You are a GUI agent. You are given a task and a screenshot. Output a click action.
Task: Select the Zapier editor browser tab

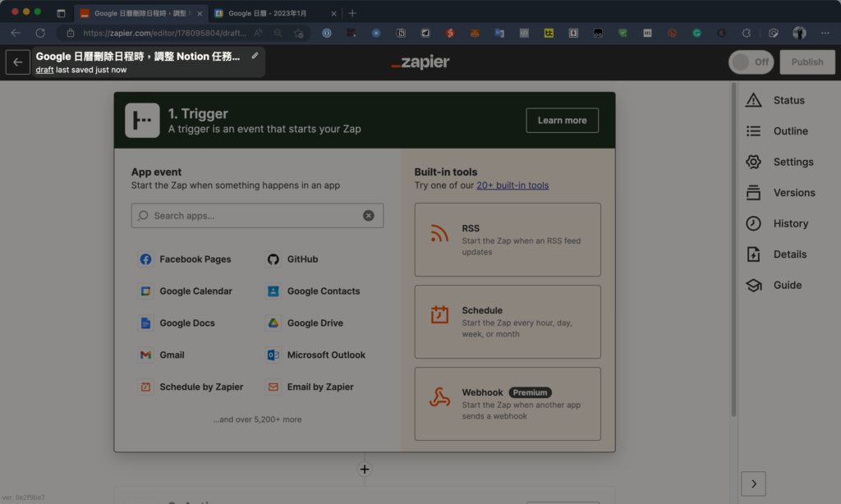tap(140, 13)
